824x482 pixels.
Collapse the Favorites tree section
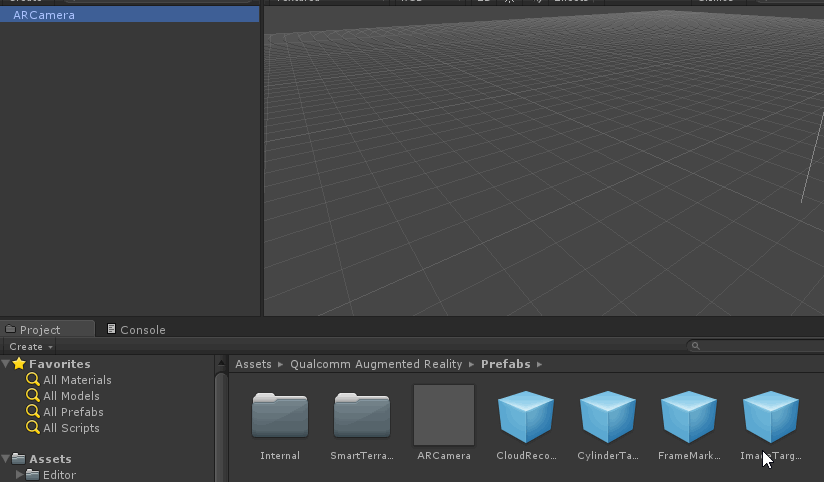click(x=6, y=363)
